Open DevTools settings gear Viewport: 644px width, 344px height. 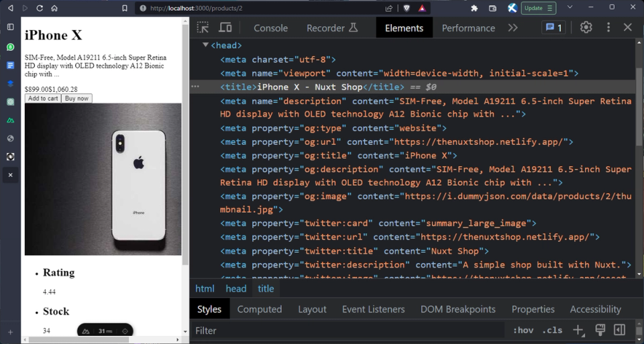tap(586, 27)
